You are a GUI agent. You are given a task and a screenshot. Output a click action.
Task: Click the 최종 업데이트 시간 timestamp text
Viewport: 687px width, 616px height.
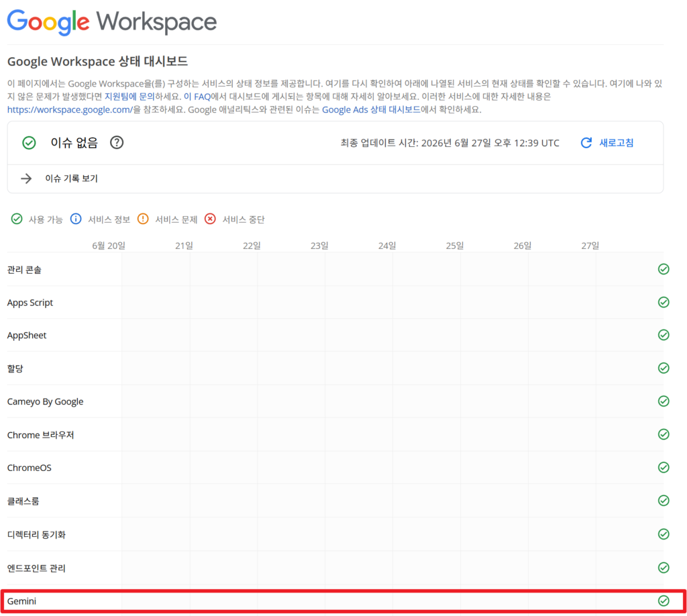[450, 144]
